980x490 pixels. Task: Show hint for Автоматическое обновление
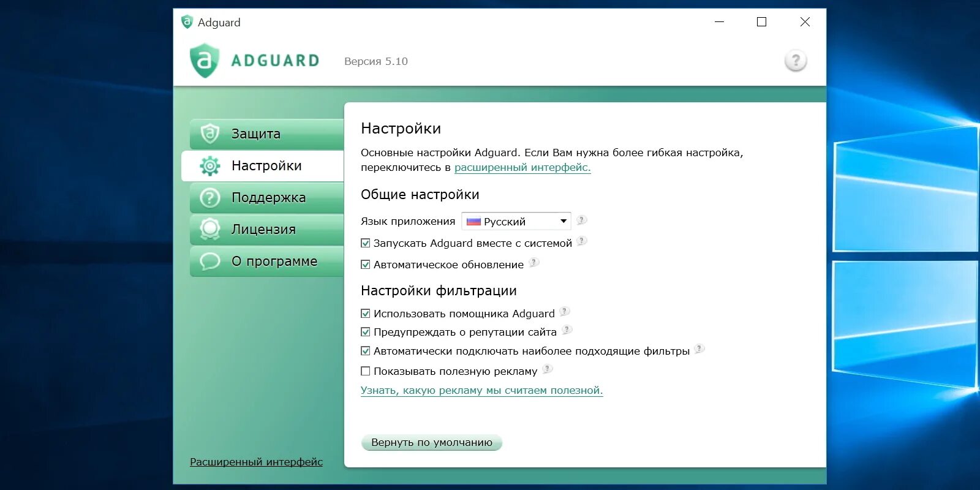coord(534,262)
